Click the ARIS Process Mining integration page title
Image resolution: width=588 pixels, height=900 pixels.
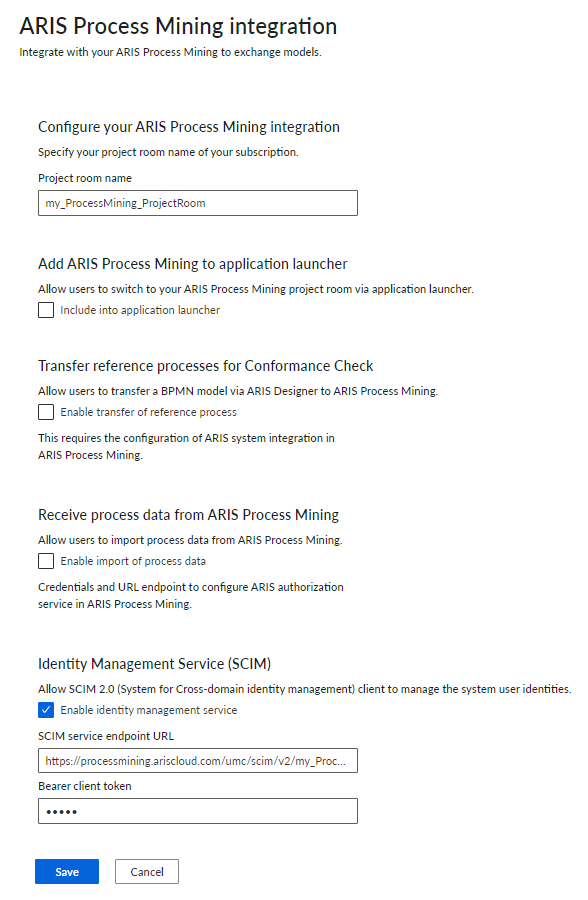point(178,26)
